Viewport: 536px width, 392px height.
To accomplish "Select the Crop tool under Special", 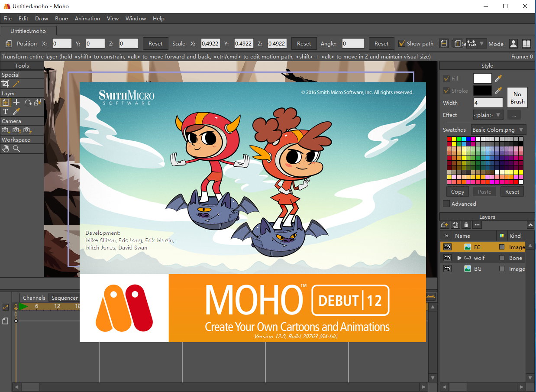I will pyautogui.click(x=6, y=84).
